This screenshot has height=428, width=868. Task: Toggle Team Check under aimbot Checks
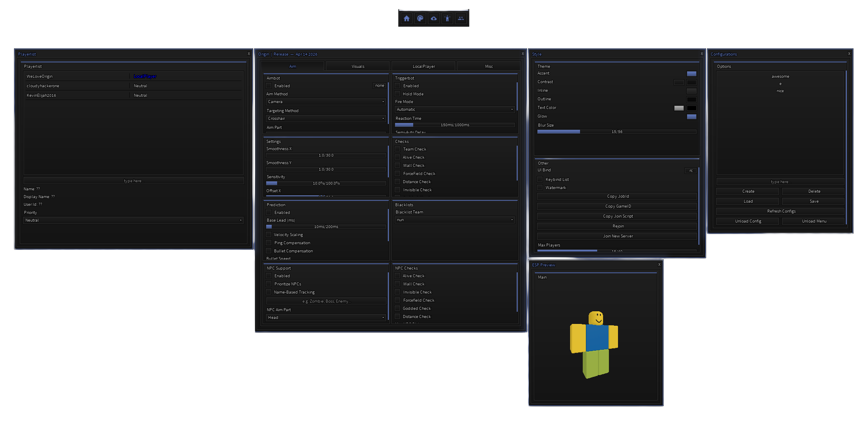click(x=397, y=149)
